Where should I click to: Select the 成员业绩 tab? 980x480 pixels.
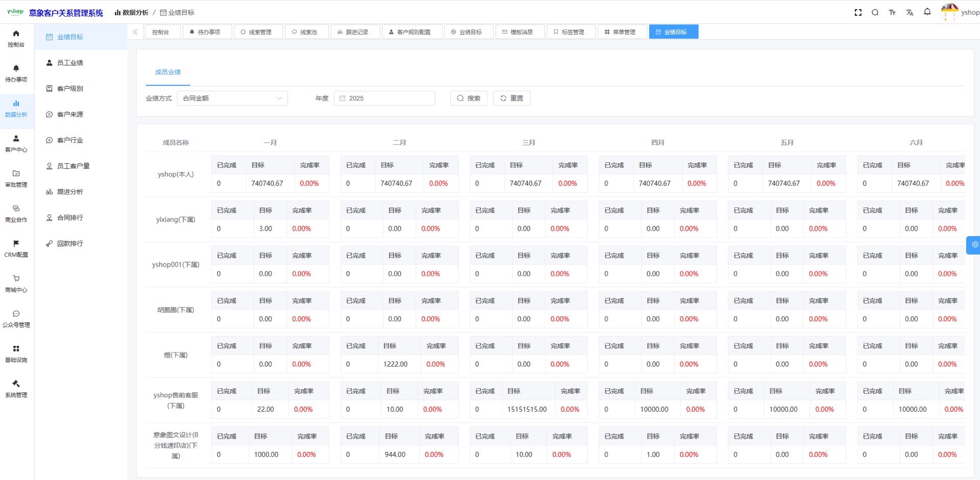tap(168, 72)
